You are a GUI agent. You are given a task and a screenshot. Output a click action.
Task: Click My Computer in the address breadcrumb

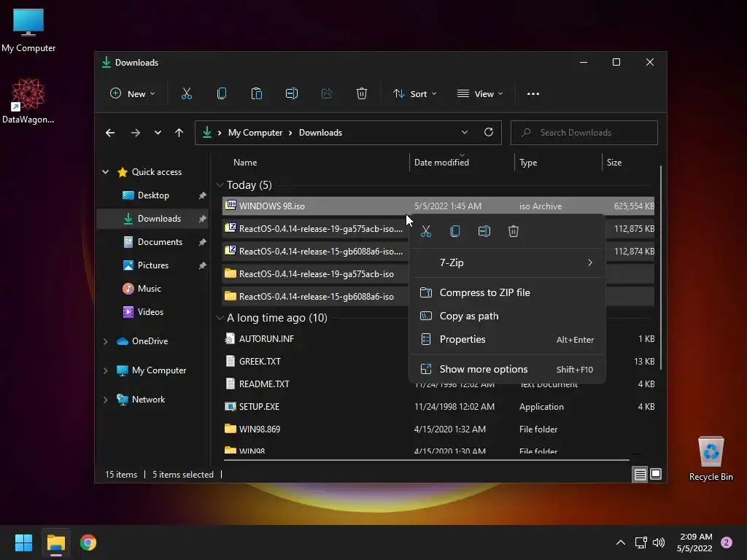pos(255,133)
